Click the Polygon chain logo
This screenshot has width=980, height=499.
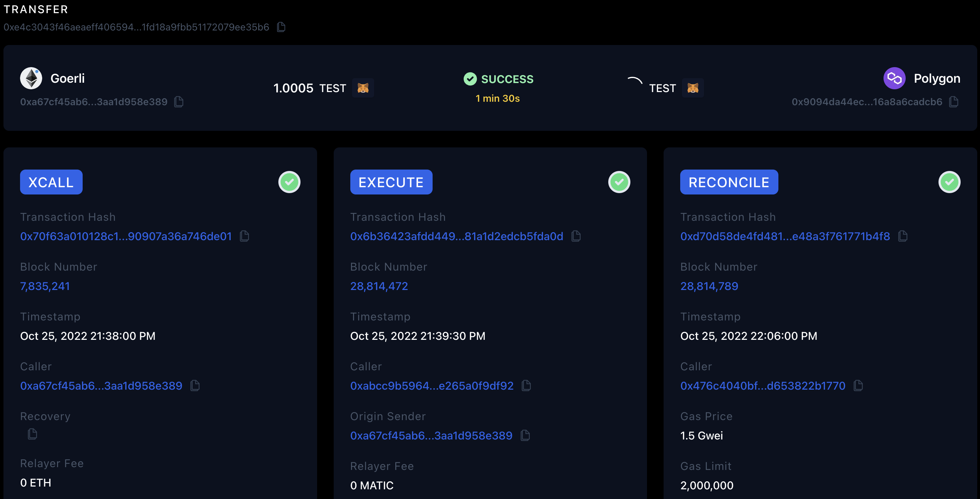coord(894,78)
